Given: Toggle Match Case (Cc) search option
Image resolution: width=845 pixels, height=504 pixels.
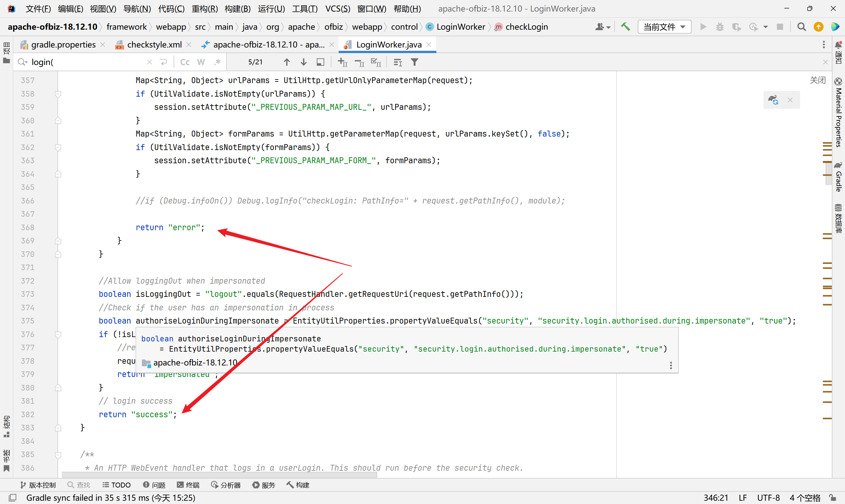Looking at the screenshot, I should tap(185, 62).
